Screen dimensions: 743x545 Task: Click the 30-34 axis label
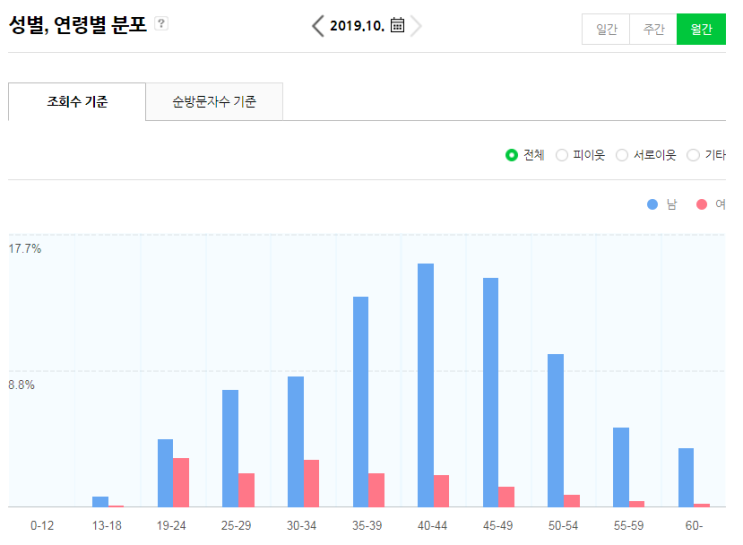click(302, 526)
